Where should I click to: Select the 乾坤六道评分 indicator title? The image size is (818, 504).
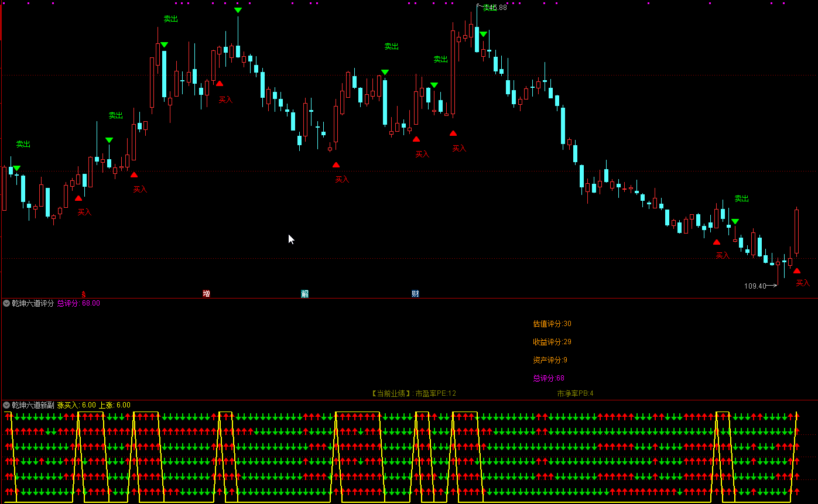click(x=33, y=303)
